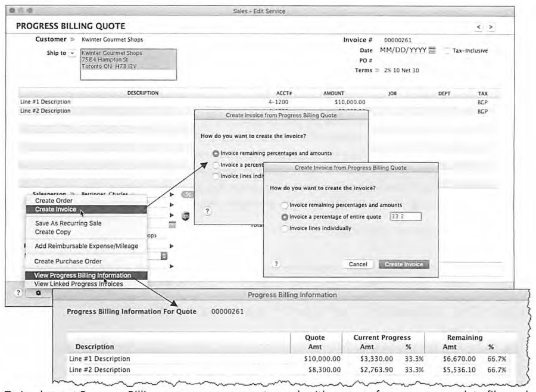The height and width of the screenshot is (392, 536).
Task: Go to next record arrow
Action: coord(491,27)
